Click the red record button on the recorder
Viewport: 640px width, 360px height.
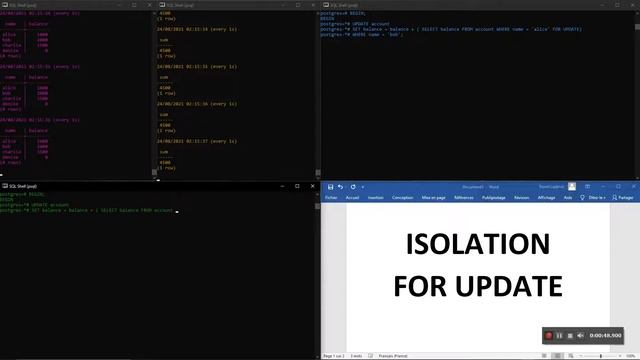tap(549, 336)
